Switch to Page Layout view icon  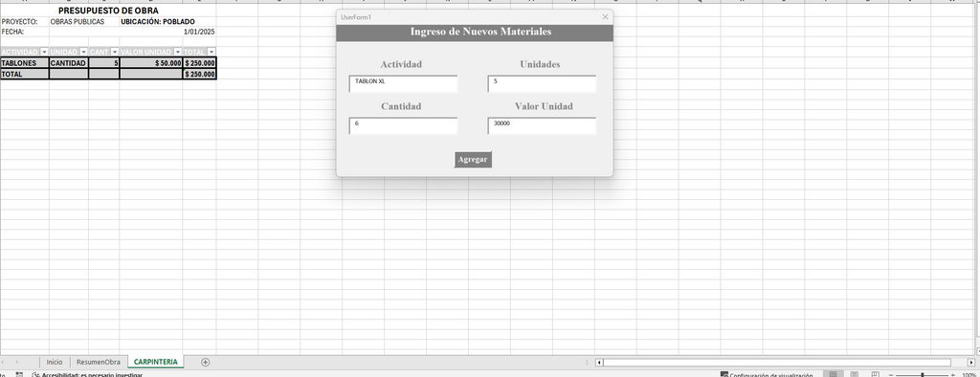(855, 374)
